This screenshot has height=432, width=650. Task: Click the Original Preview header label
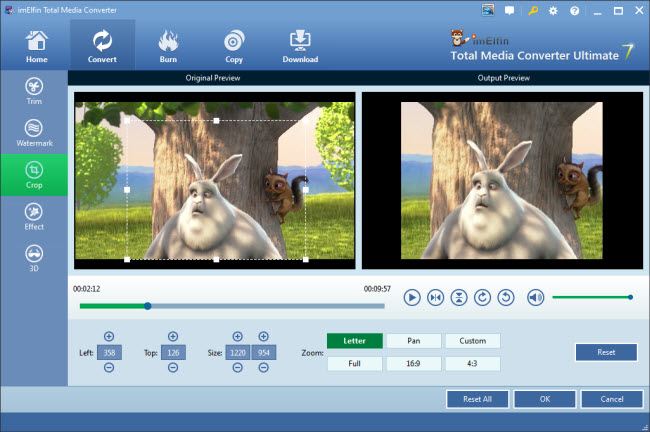[x=213, y=78]
